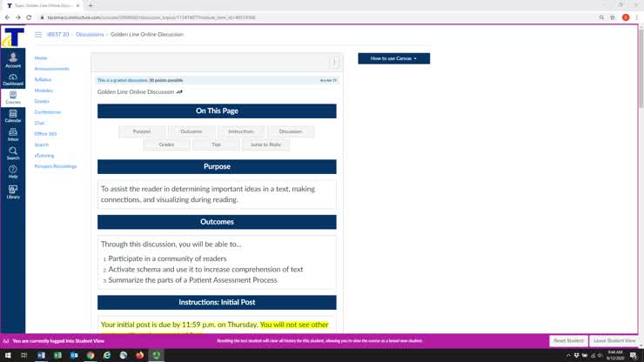644x362 pixels.
Task: Jump to the Discussion section button
Action: 291,131
